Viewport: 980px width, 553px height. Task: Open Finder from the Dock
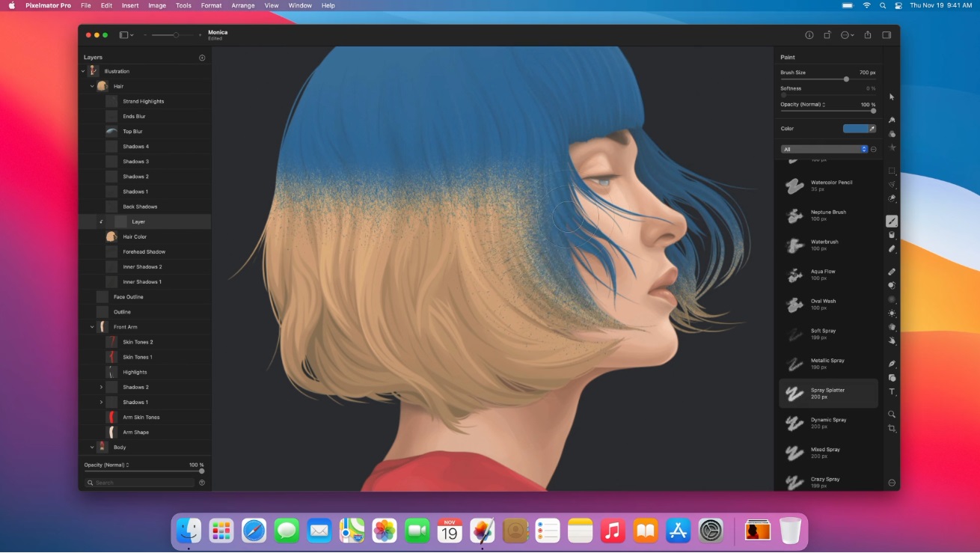[189, 531]
